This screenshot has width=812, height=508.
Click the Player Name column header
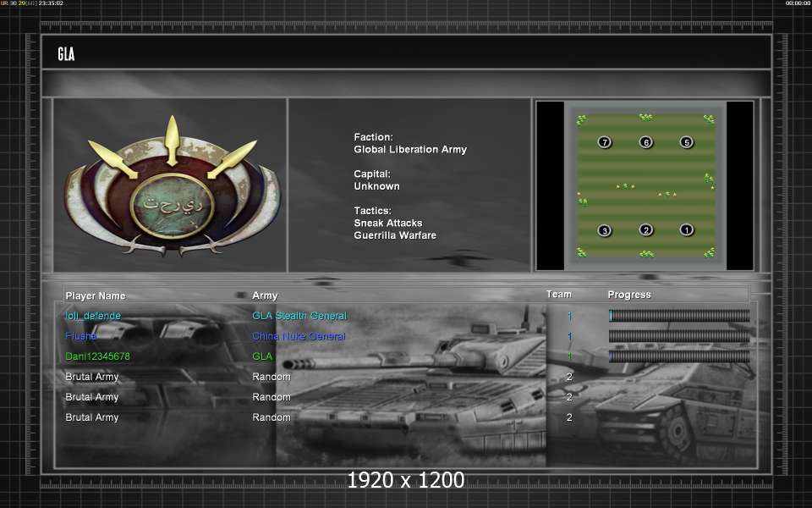click(96, 296)
